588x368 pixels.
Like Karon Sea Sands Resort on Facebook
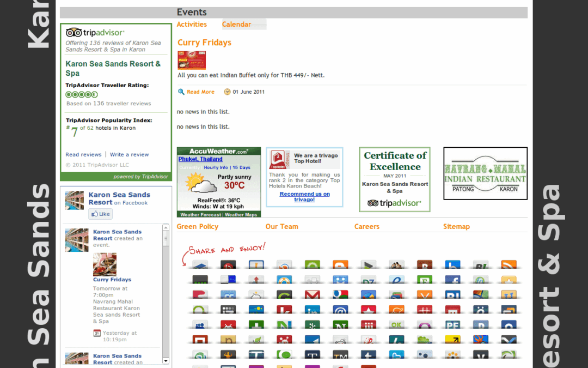click(x=101, y=214)
